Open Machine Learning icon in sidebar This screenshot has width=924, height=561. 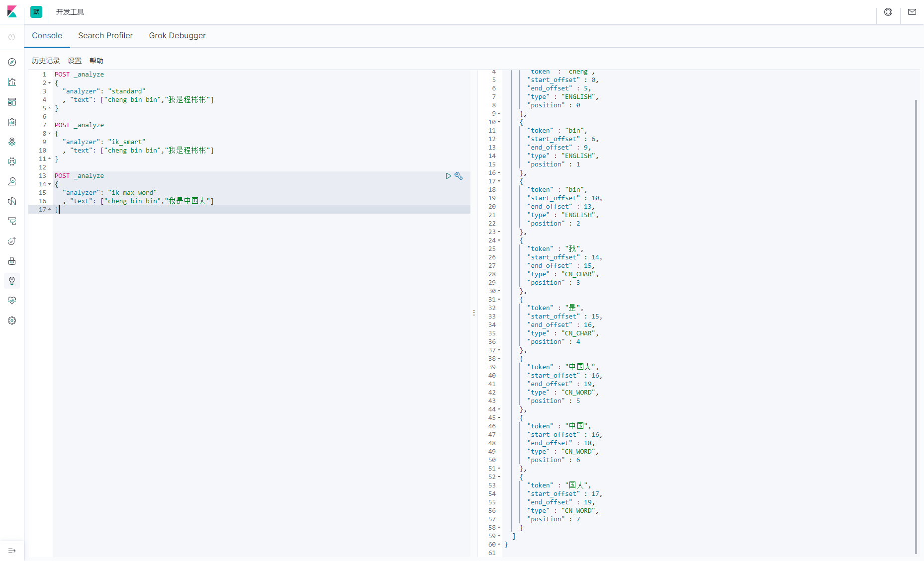coord(12,161)
